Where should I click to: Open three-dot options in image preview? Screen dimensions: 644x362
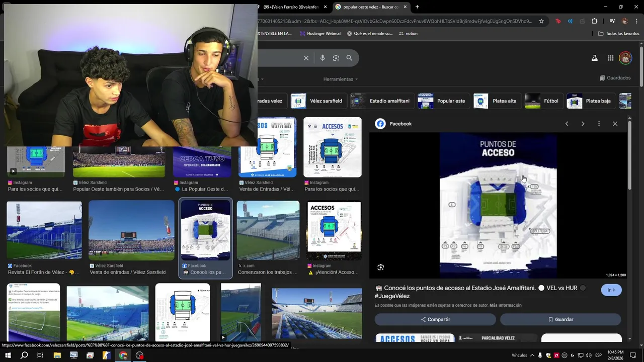pyautogui.click(x=599, y=124)
